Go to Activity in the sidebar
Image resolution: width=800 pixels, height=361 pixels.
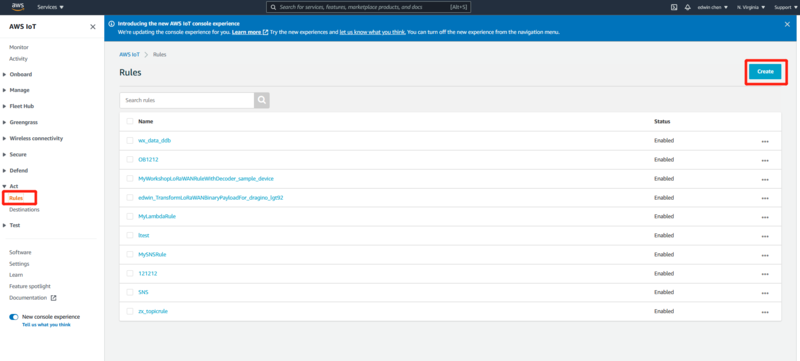pos(18,59)
